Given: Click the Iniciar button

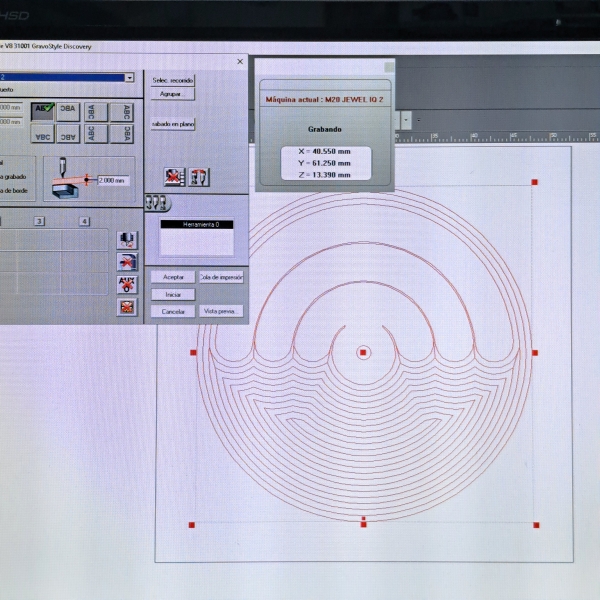Looking at the screenshot, I should point(172,295).
